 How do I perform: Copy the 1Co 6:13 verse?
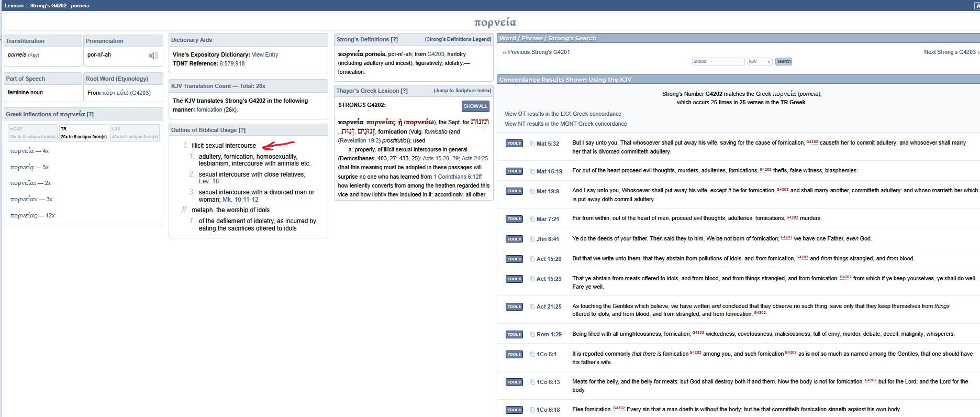point(532,382)
